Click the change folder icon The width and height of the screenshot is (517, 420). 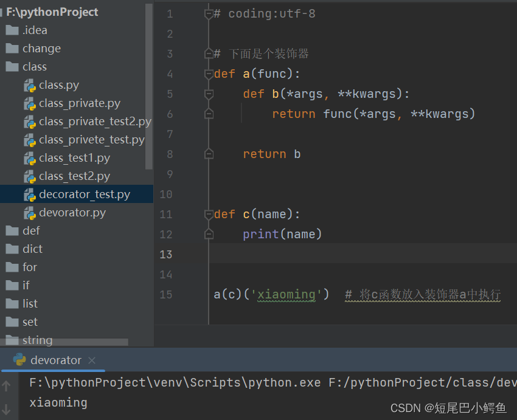tap(12, 48)
